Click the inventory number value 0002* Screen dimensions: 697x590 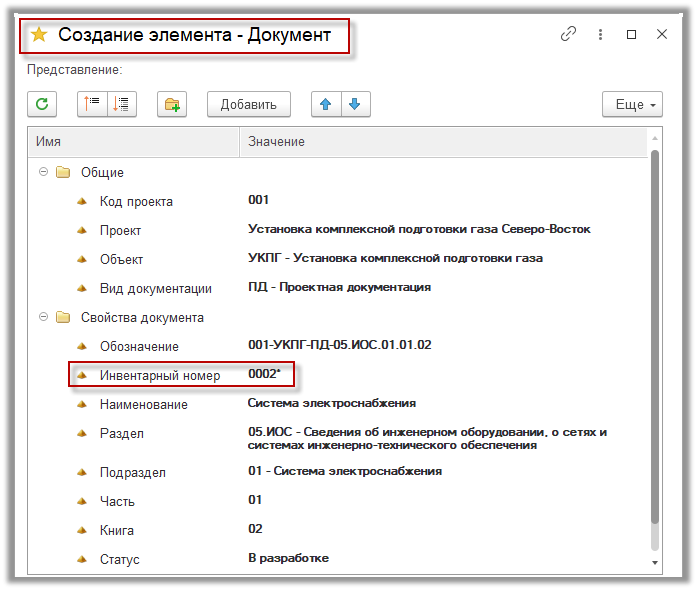pyautogui.click(x=264, y=373)
